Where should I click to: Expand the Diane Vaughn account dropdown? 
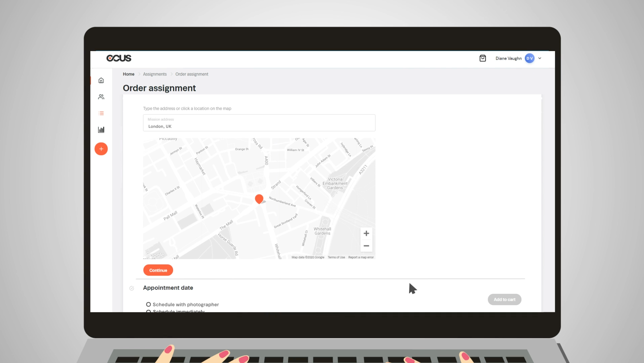540,58
